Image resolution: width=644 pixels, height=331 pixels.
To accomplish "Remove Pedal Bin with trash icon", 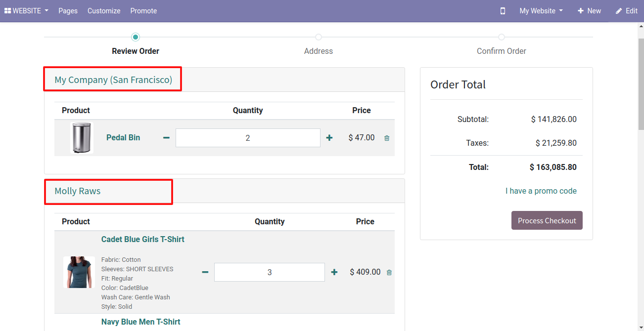I will (387, 138).
